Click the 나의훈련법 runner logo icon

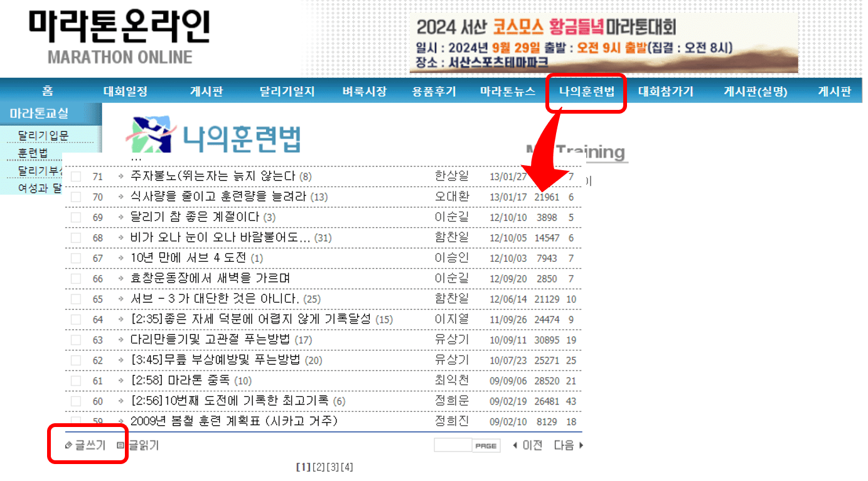point(153,135)
